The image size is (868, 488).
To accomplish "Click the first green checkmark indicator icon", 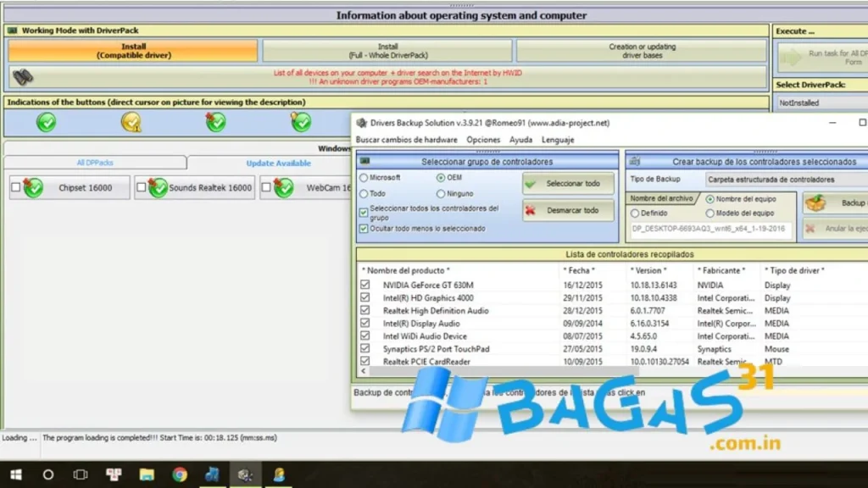I will 46,122.
